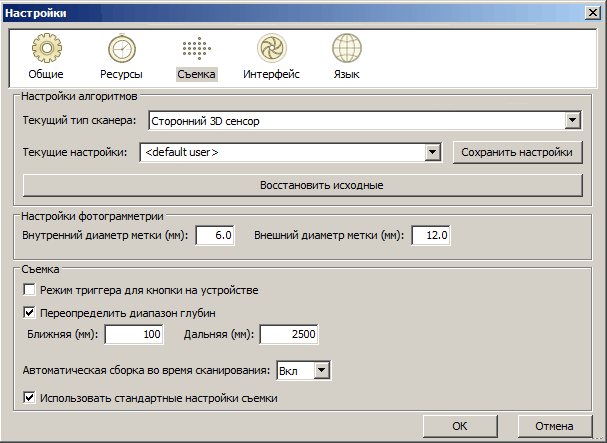Viewport: 607px width, 443px height.
Task: Expand the Текущие настройки dropdown arrow
Action: click(432, 152)
